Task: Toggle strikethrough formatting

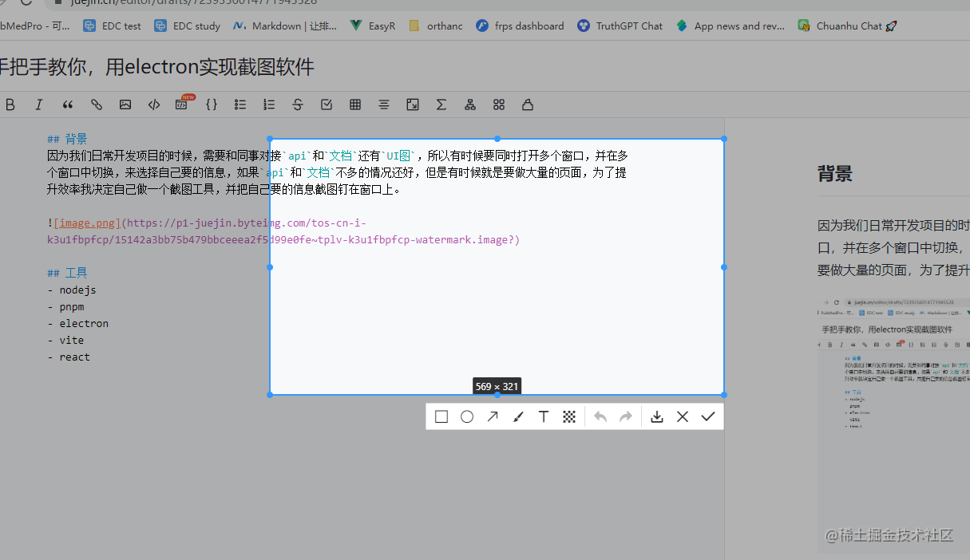Action: [297, 105]
